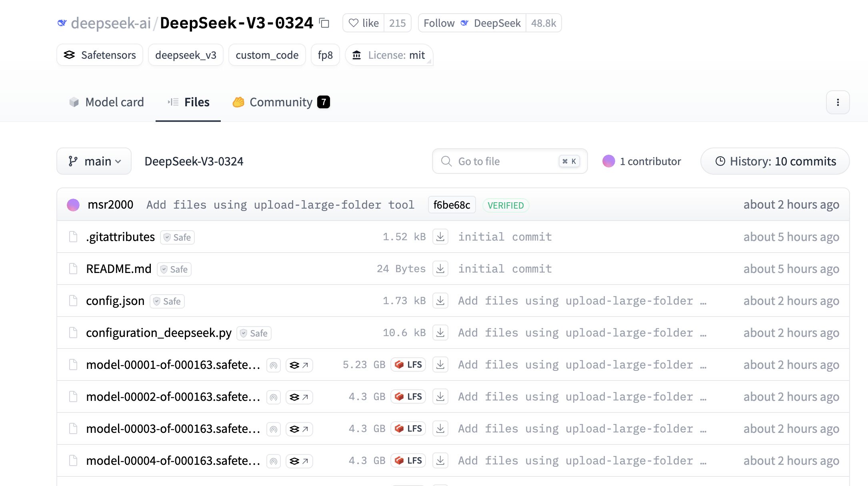Open the three-dot more options menu
Screen dimensions: 868x486
838,102
